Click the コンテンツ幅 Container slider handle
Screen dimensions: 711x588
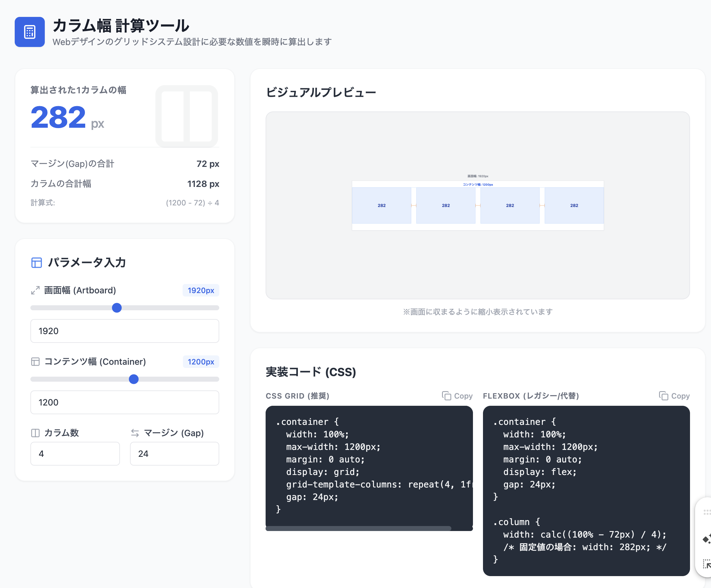pyautogui.click(x=134, y=379)
